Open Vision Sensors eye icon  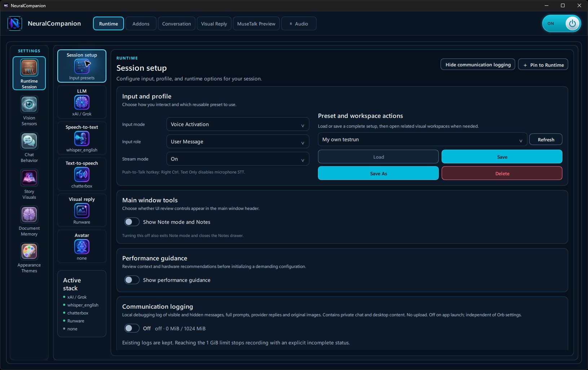coord(29,105)
